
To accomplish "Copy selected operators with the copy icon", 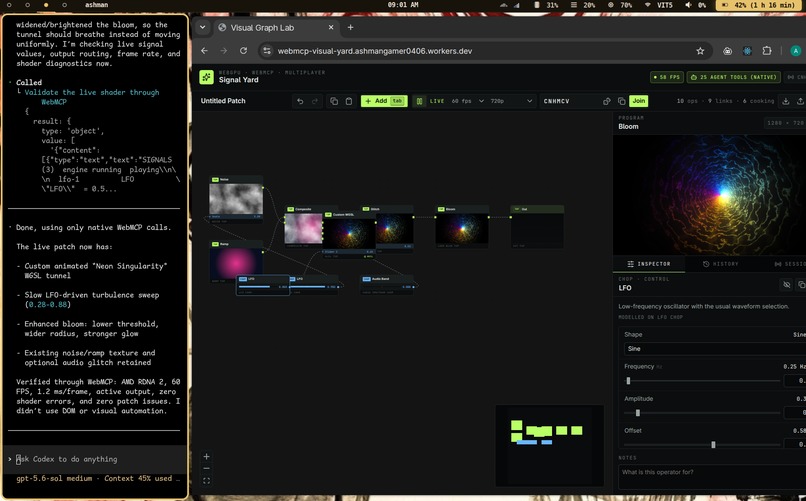I will pos(334,101).
